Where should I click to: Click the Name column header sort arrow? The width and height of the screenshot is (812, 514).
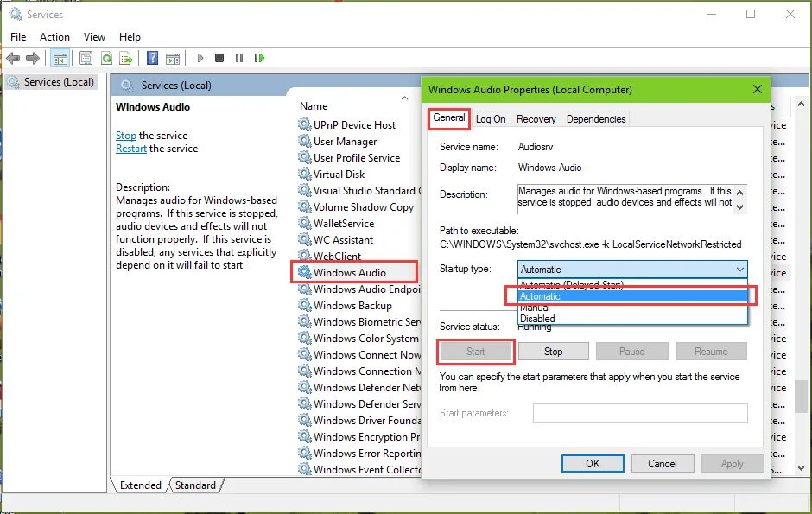coord(404,98)
